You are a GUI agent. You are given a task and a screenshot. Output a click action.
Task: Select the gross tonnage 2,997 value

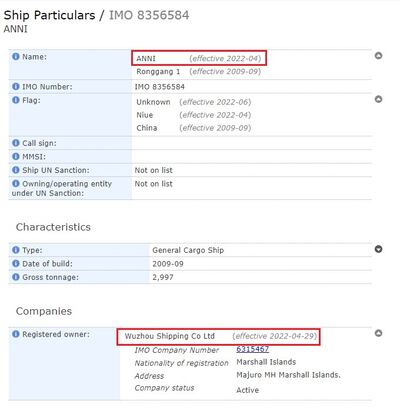click(x=163, y=277)
